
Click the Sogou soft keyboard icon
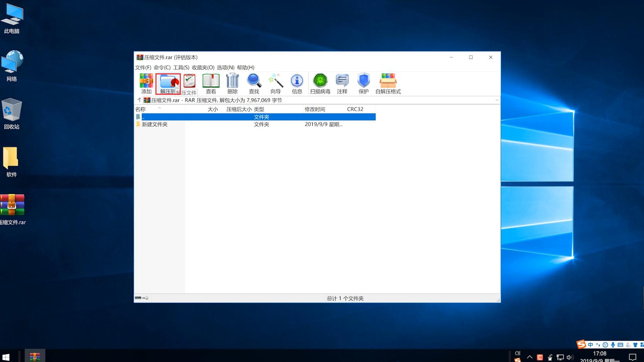click(x=620, y=345)
